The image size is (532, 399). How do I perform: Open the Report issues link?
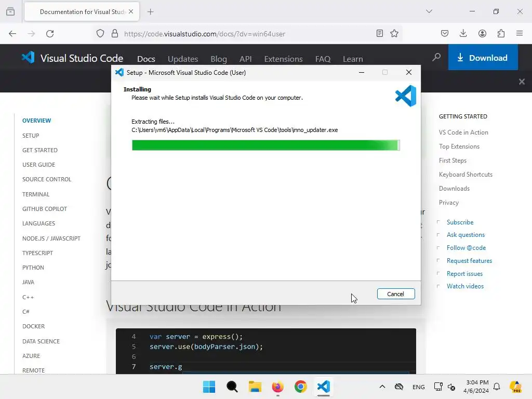pos(464,273)
